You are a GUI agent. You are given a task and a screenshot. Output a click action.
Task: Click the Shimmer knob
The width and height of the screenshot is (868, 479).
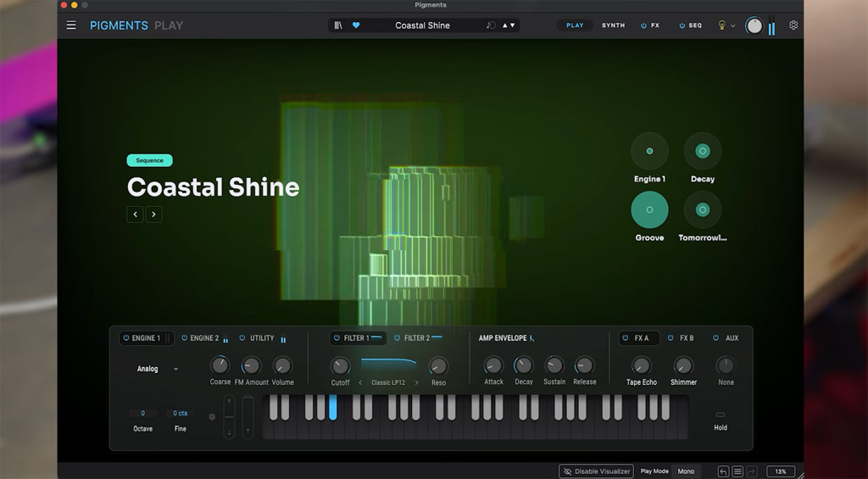click(683, 365)
